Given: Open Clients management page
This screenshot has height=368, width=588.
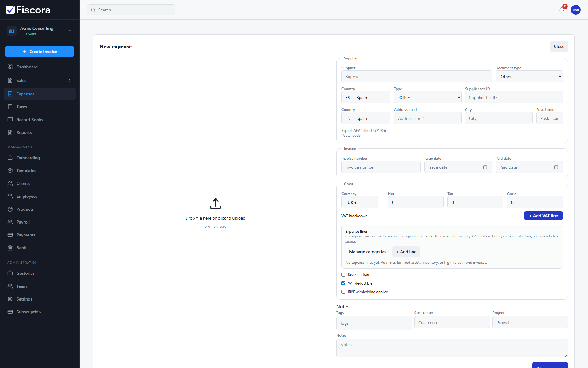Looking at the screenshot, I should [40, 183].
